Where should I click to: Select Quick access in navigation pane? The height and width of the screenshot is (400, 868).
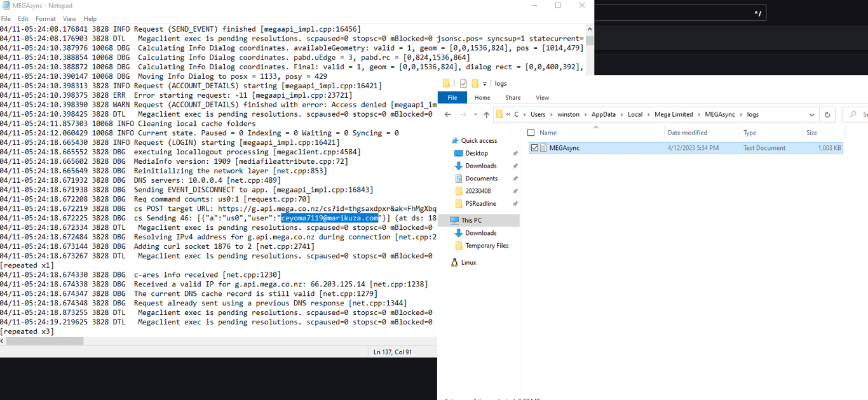click(x=479, y=140)
